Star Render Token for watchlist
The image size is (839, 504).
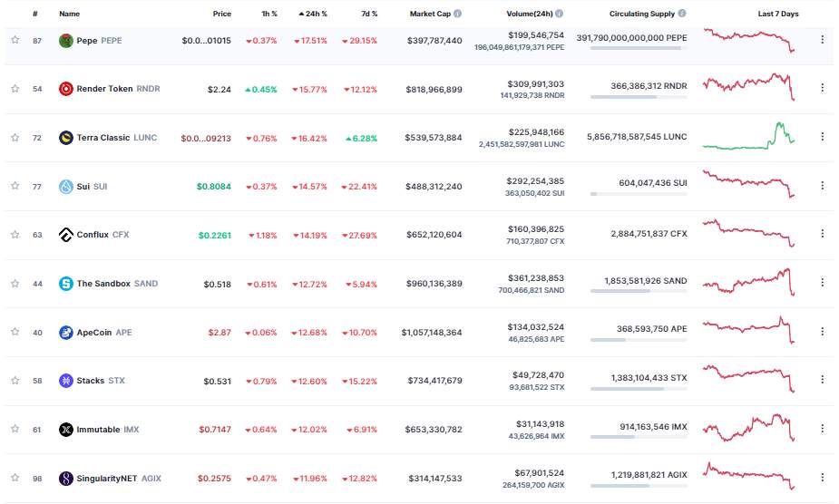(15, 88)
